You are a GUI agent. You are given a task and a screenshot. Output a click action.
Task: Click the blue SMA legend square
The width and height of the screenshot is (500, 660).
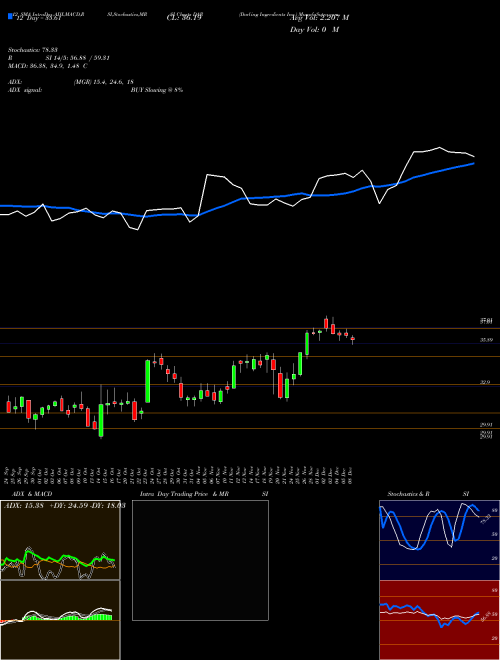(x=10, y=16)
